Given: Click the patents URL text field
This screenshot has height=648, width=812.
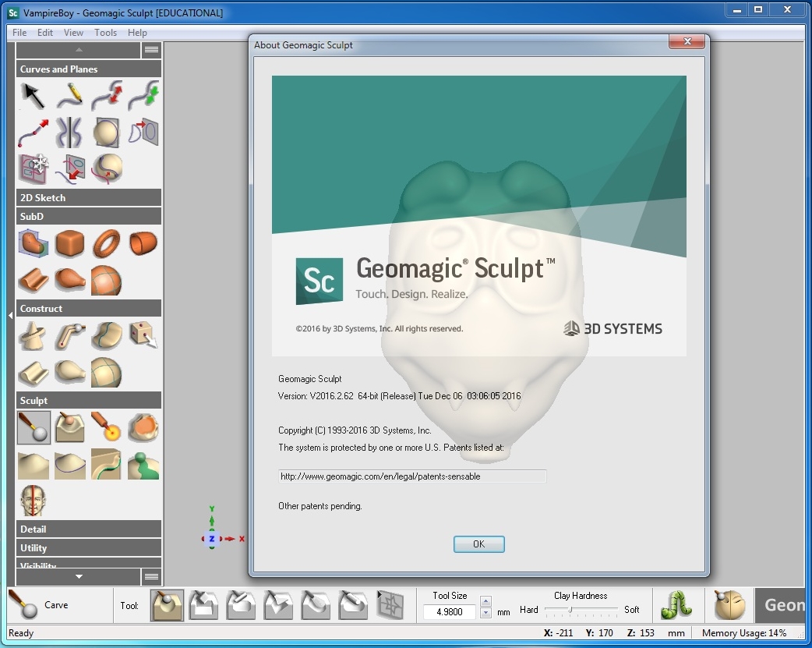Looking at the screenshot, I should pos(412,476).
